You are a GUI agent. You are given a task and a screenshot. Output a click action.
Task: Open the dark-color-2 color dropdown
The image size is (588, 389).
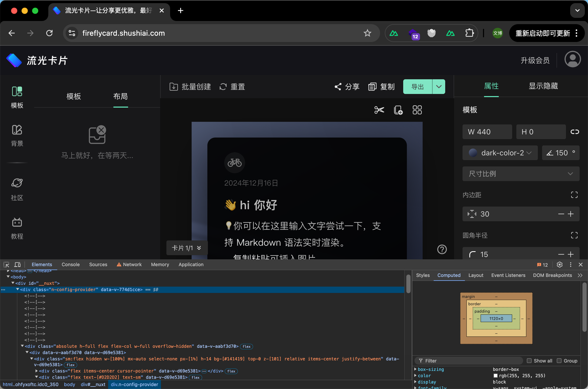click(500, 153)
